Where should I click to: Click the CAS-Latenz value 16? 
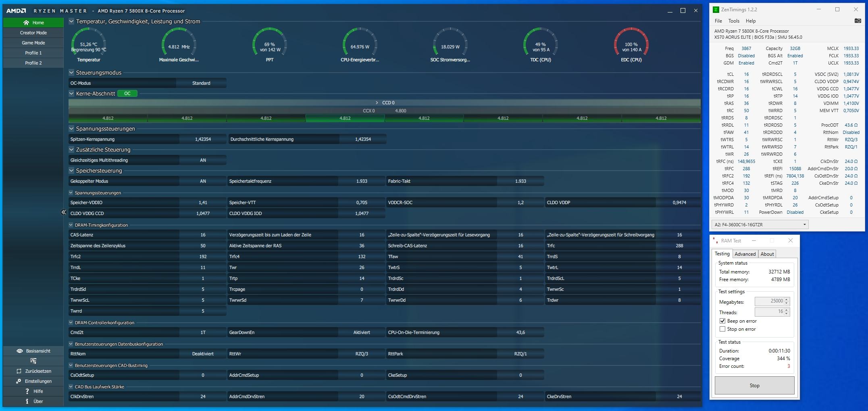tap(203, 235)
